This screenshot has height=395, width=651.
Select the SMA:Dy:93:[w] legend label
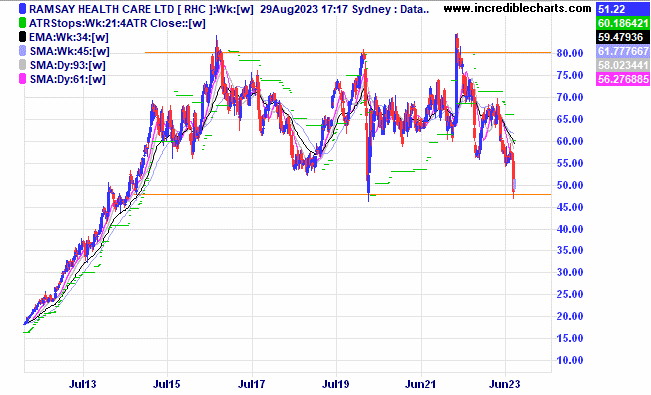67,65
